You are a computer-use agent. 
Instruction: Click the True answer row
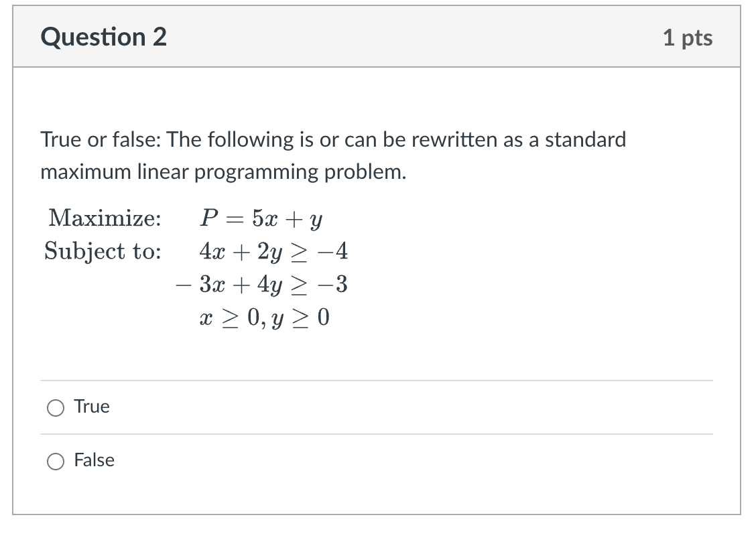(375, 407)
